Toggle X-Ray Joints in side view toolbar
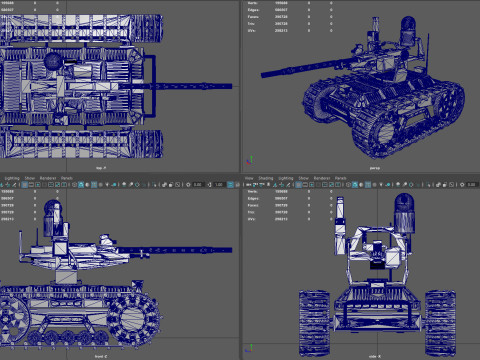 point(452,185)
